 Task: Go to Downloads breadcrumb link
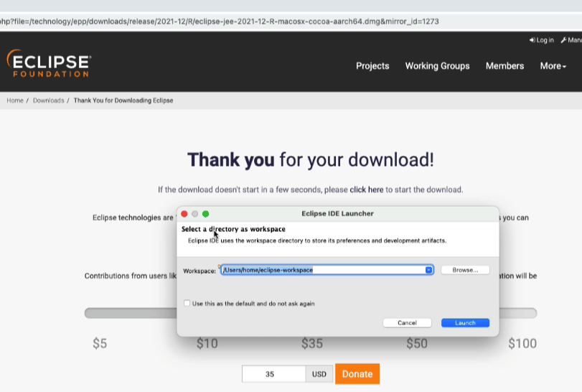(48, 101)
